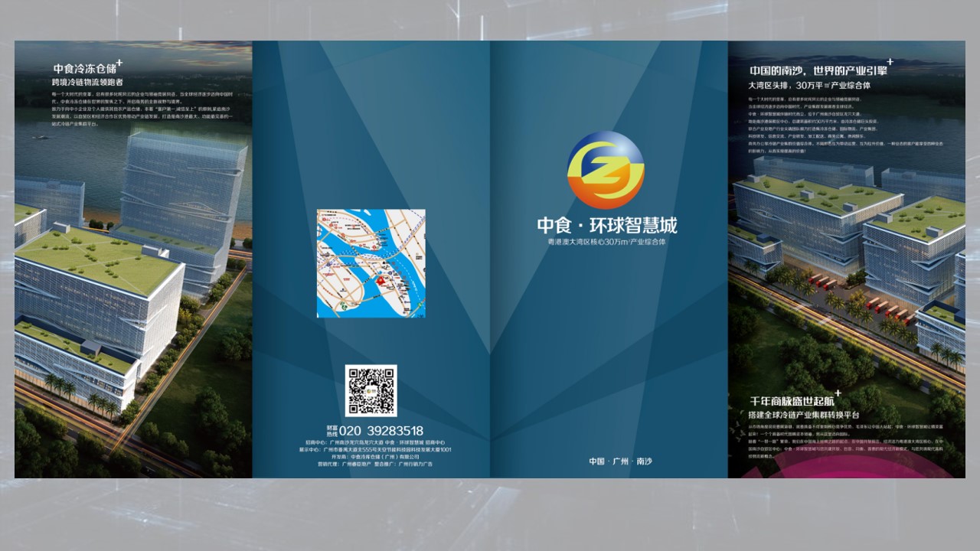Screen dimensions: 980x551
Task: Click the heading 中国的南沙，世界的产业引擎
Action: (817, 70)
